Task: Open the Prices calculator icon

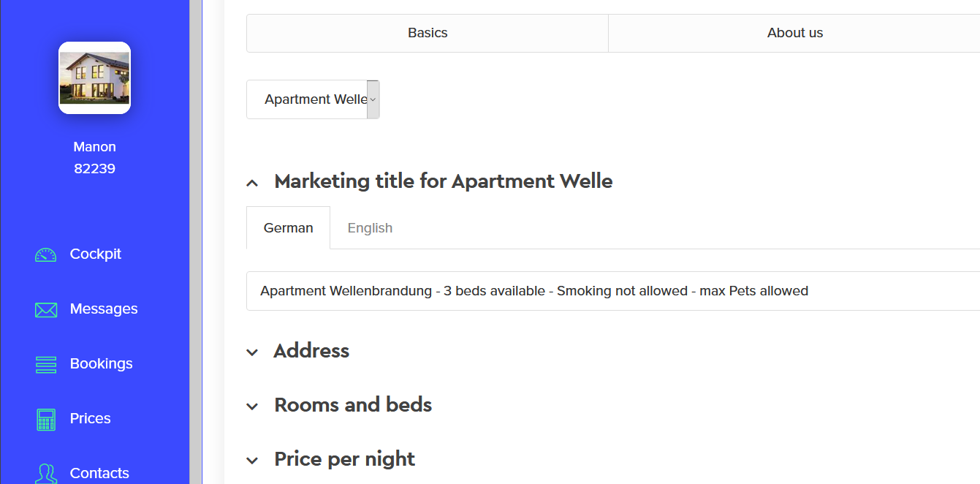Action: (45, 420)
